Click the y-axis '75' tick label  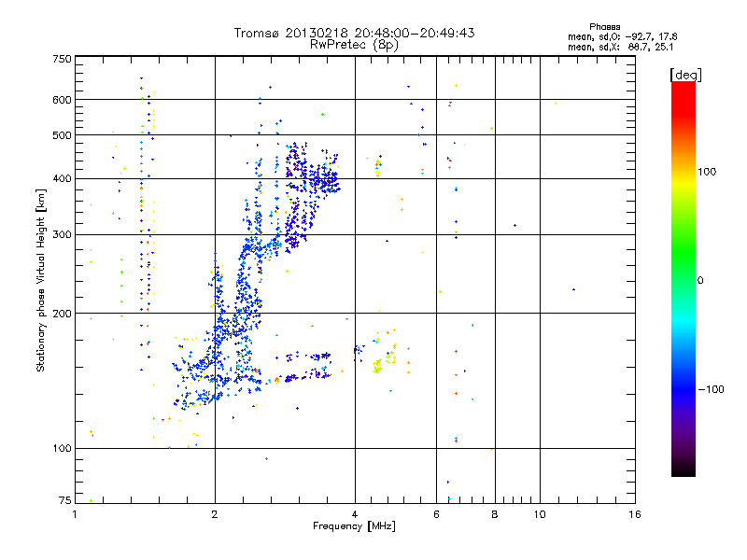[x=65, y=500]
